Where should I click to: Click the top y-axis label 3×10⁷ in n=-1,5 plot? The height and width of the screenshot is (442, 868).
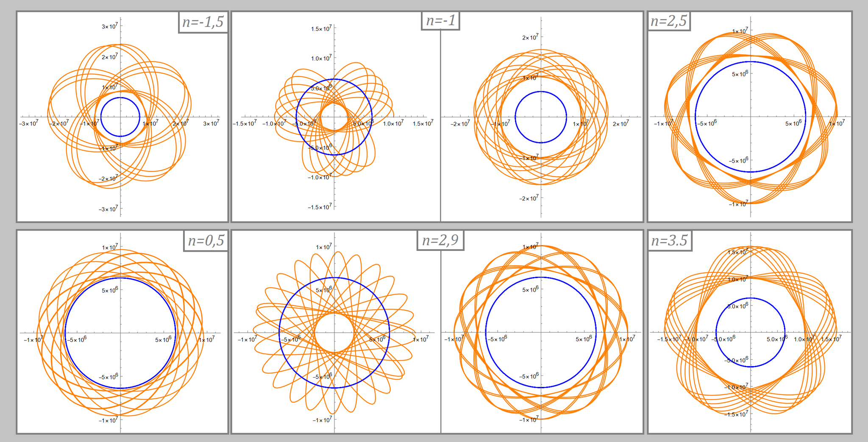point(110,26)
